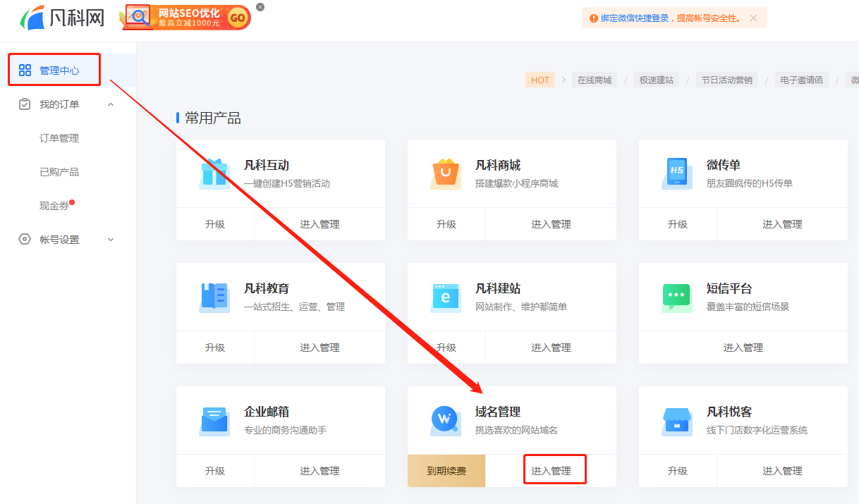This screenshot has height=504, width=859.
Task: Click the 管理中心 grid icon
Action: tap(25, 70)
